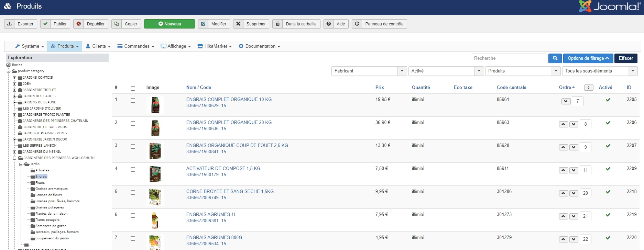644x250 pixels.
Task: Toggle the select-all checkbox in header
Action: coord(133,89)
